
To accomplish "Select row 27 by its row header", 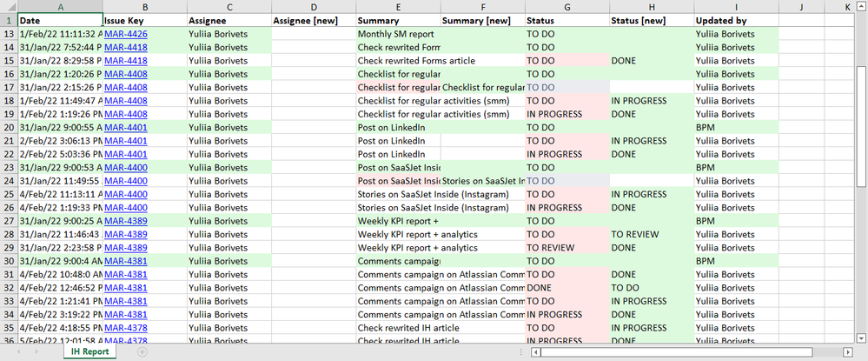I will point(9,221).
